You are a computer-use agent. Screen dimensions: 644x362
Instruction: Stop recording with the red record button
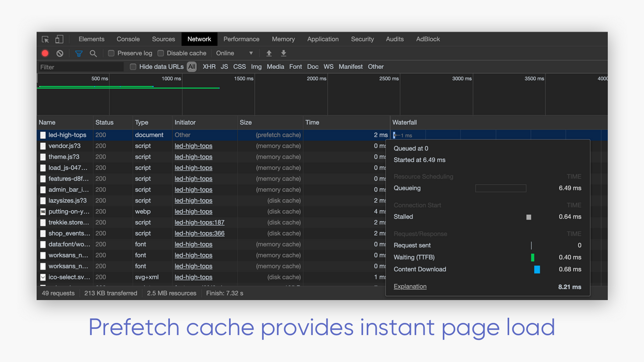(45, 53)
